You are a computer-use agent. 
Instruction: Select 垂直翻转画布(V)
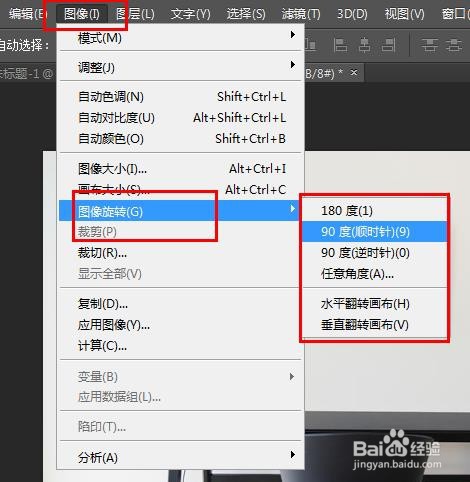[375, 325]
